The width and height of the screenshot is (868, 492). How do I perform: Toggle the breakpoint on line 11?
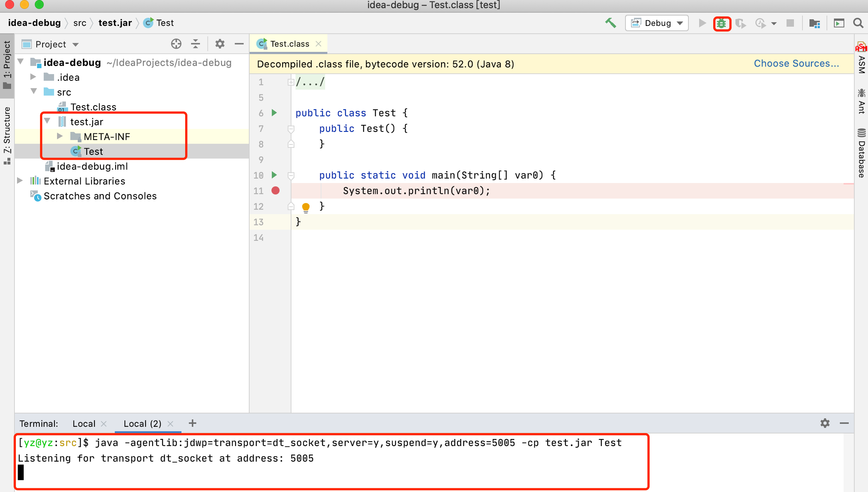pos(276,191)
